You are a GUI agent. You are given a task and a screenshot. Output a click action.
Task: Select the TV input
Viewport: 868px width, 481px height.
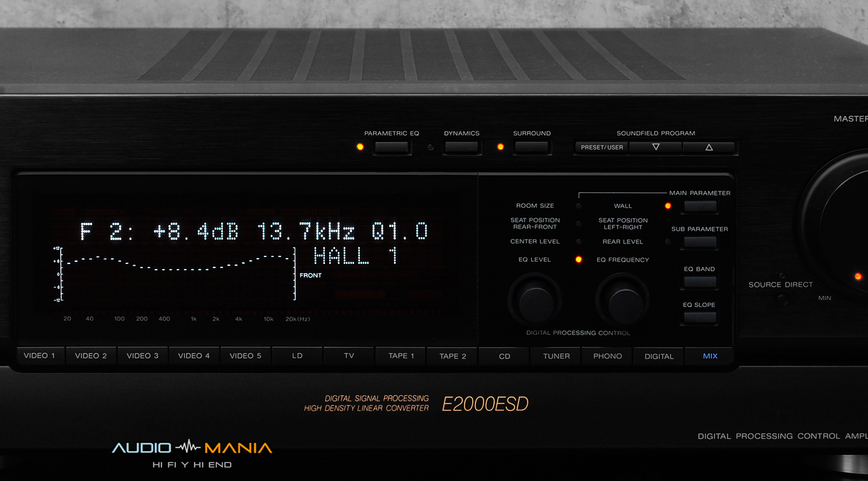349,355
